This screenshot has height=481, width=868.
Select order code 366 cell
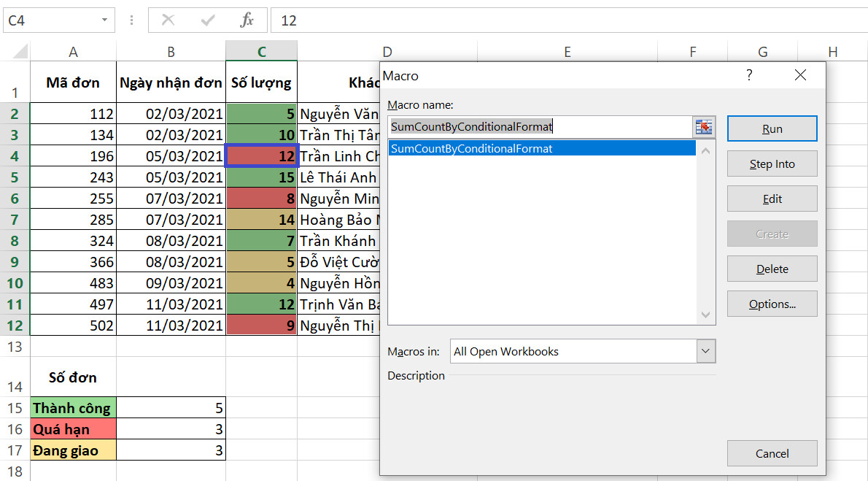click(73, 261)
